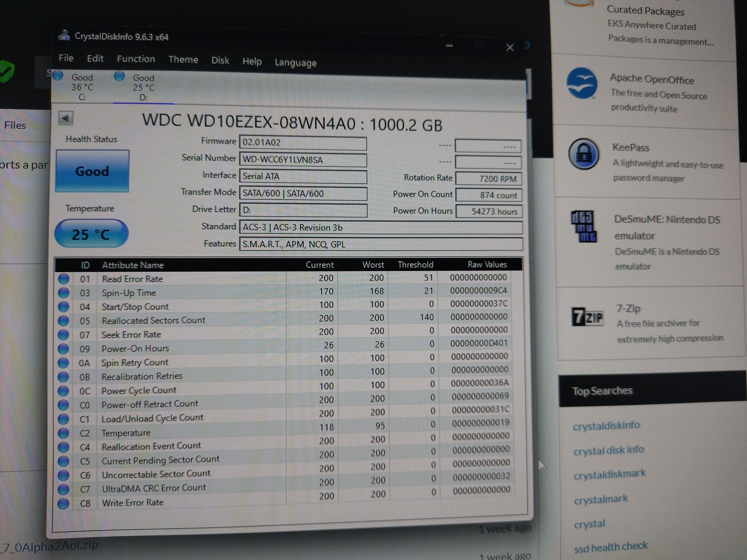Image resolution: width=747 pixels, height=560 pixels.
Task: Close the CrystalDiskInfo window
Action: [510, 47]
